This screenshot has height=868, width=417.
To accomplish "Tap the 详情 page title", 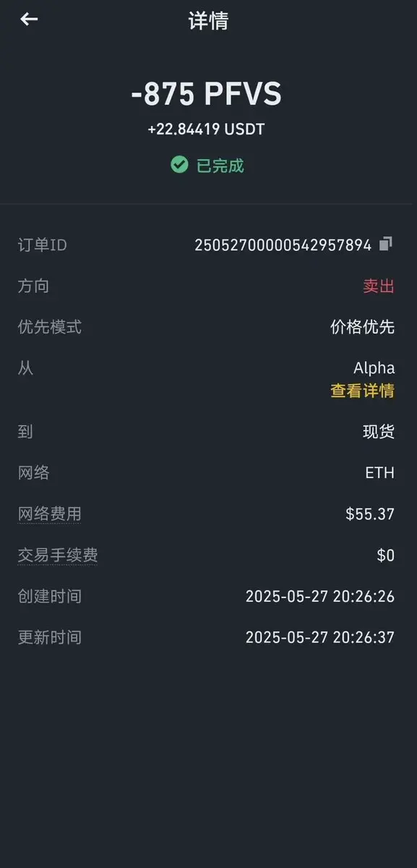I will pos(208,21).
